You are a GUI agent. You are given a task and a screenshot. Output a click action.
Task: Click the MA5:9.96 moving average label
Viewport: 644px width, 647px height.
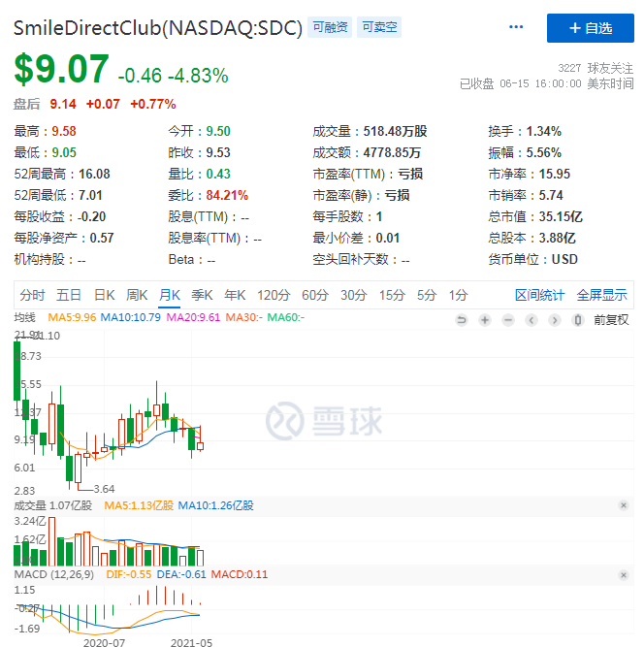pos(72,317)
